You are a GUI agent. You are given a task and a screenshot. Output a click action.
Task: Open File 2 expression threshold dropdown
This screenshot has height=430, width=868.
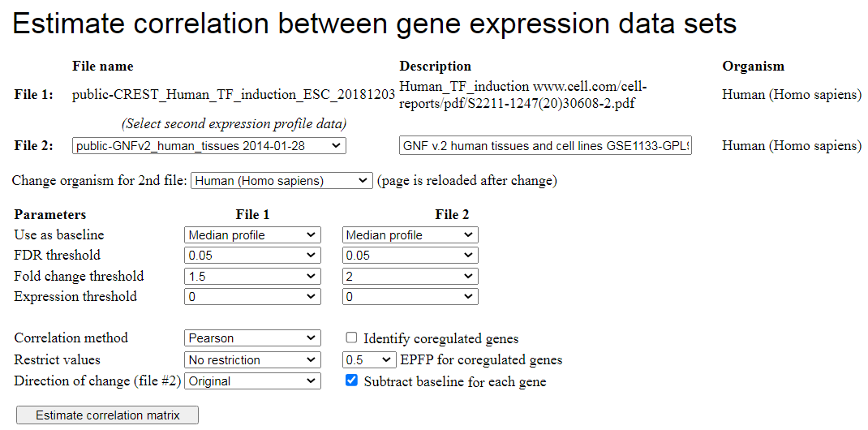[410, 297]
